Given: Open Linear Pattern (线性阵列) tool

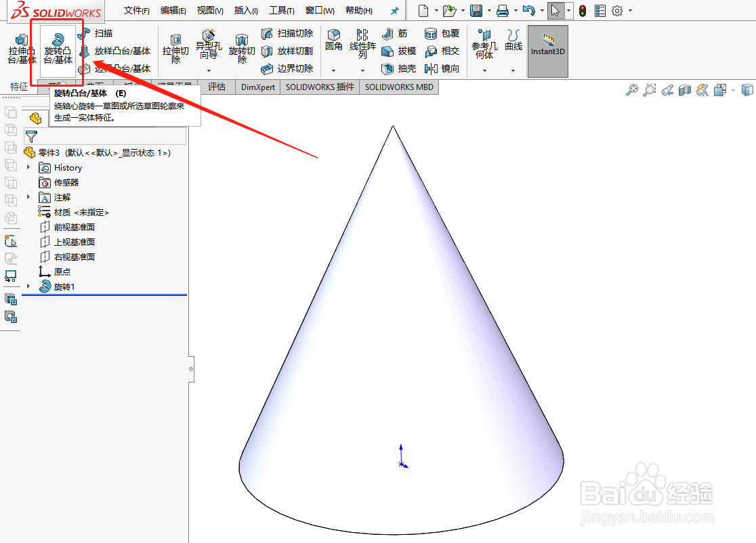Looking at the screenshot, I should (362, 44).
